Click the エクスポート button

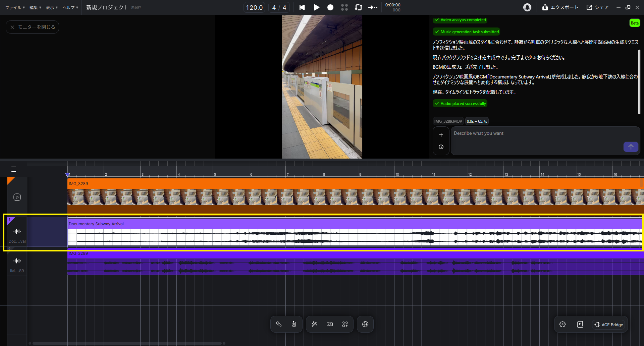(x=560, y=7)
